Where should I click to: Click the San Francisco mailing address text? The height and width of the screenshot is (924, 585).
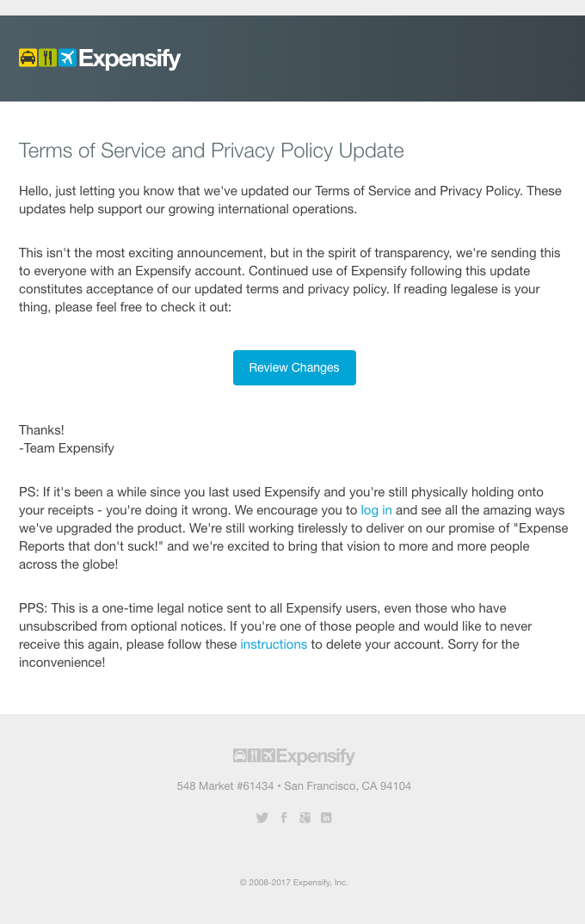coord(294,785)
